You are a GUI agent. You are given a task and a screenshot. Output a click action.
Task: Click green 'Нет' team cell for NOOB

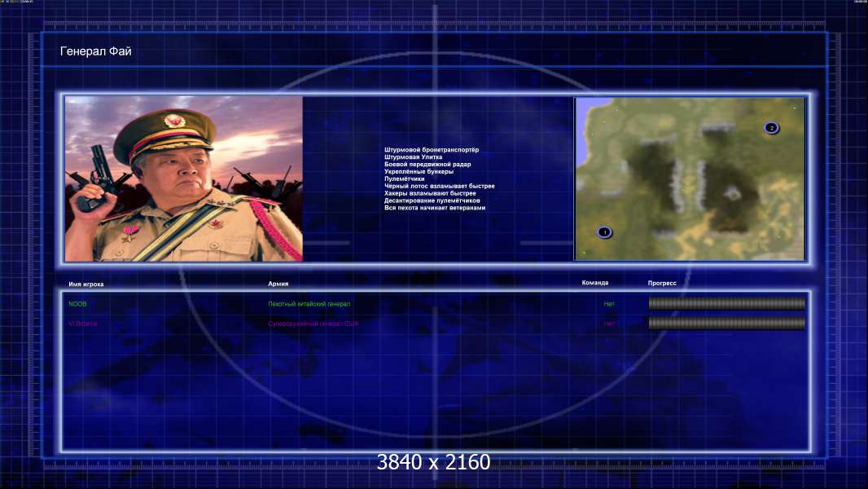(x=609, y=303)
